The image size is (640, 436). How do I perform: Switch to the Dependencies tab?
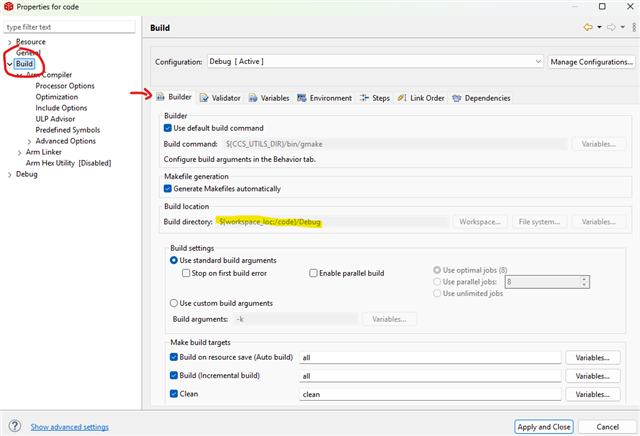(481, 98)
